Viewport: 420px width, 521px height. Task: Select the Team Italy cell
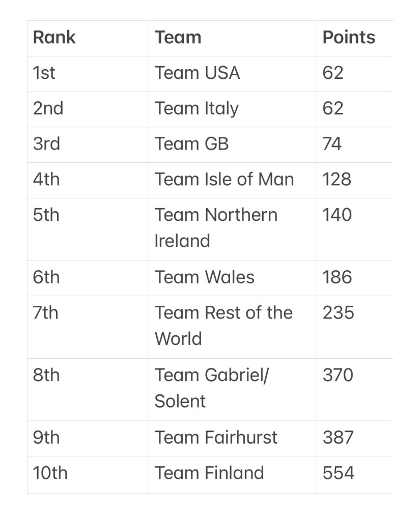pos(197,109)
